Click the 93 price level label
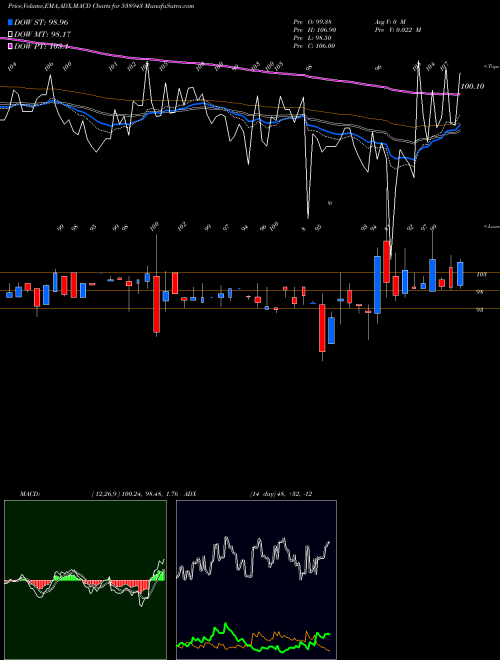This screenshot has width=500, height=660. [x=480, y=310]
